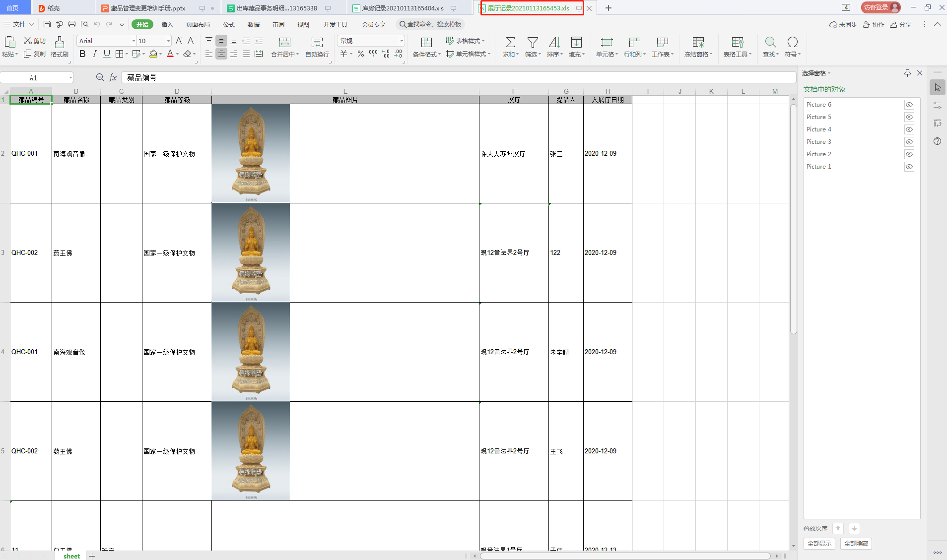Decrease font size with A- icon

pyautogui.click(x=192, y=41)
